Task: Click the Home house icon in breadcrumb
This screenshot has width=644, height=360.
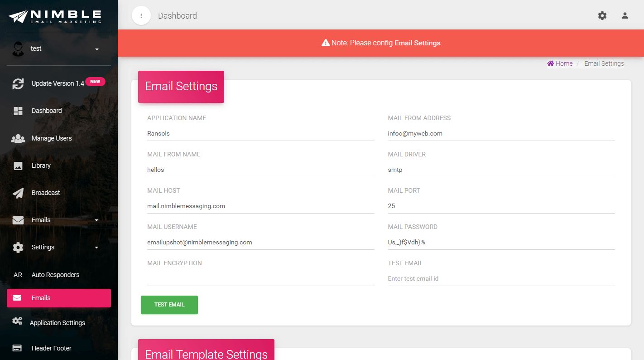Action: tap(551, 63)
